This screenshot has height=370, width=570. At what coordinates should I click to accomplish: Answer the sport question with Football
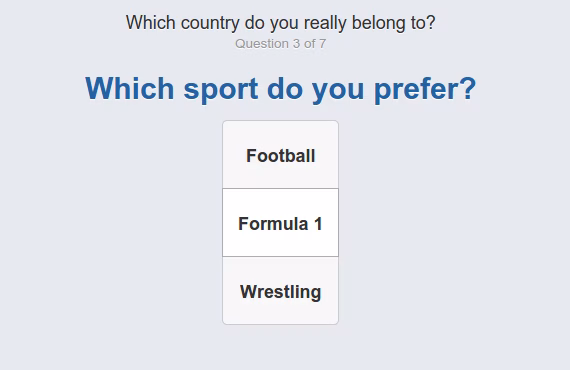click(280, 154)
